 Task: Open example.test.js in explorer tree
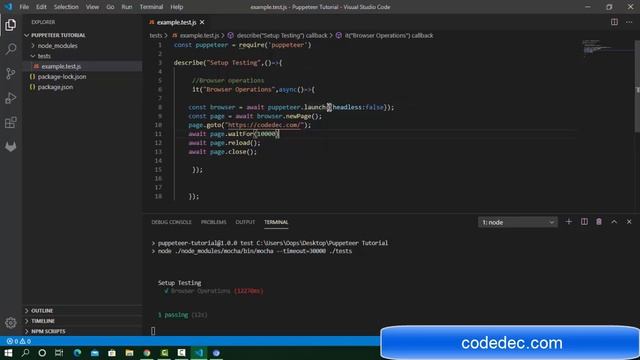[61, 66]
